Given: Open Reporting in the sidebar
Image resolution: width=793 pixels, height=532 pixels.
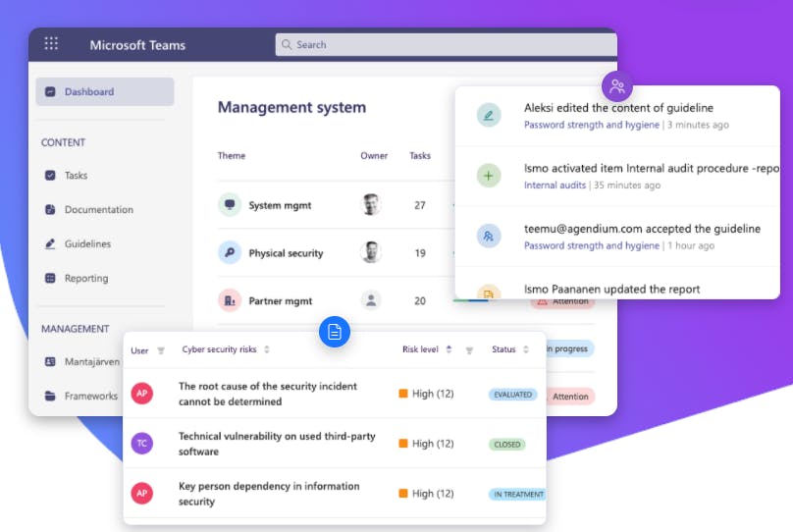Looking at the screenshot, I should pyautogui.click(x=86, y=278).
